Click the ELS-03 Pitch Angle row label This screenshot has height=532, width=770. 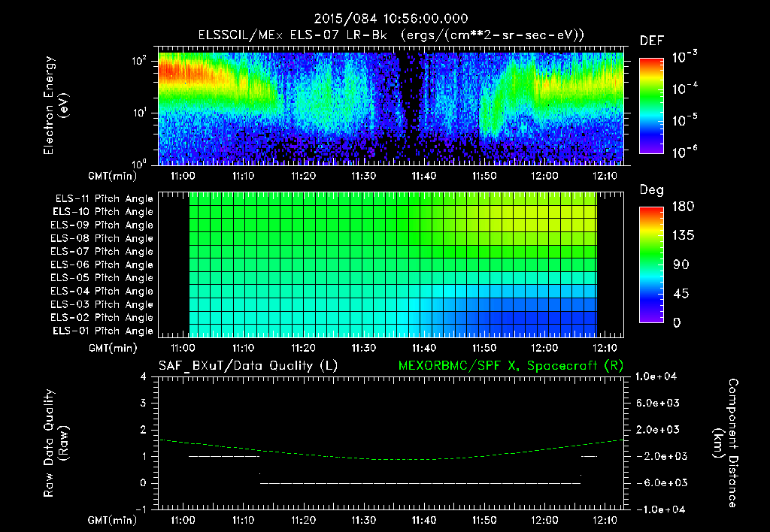point(102,304)
